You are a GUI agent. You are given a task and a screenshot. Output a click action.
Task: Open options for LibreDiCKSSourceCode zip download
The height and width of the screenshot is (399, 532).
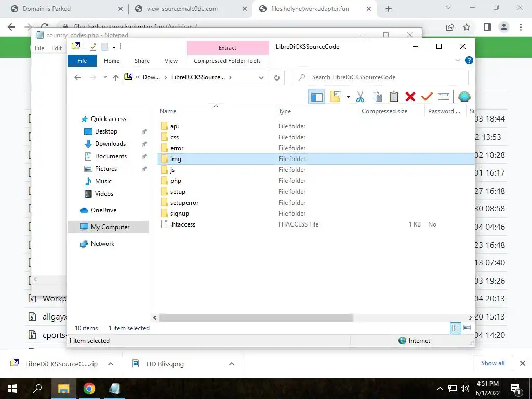[x=111, y=364]
